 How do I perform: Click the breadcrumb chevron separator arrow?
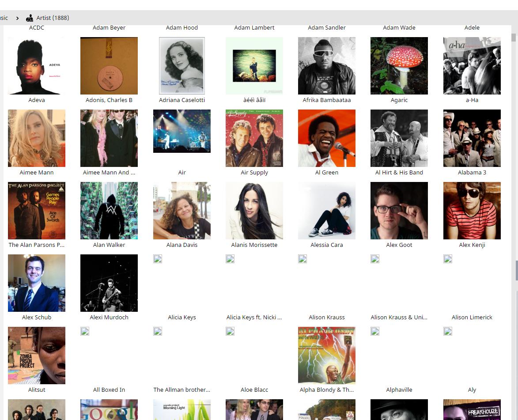tap(17, 18)
